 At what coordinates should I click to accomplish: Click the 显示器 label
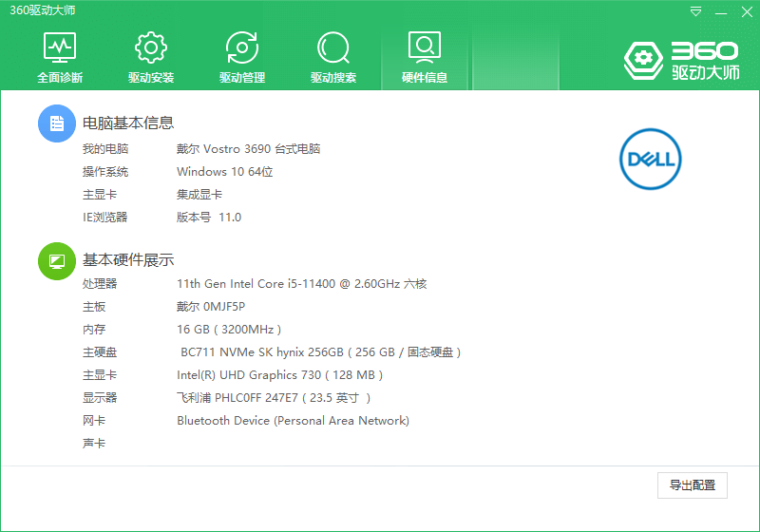tap(100, 398)
